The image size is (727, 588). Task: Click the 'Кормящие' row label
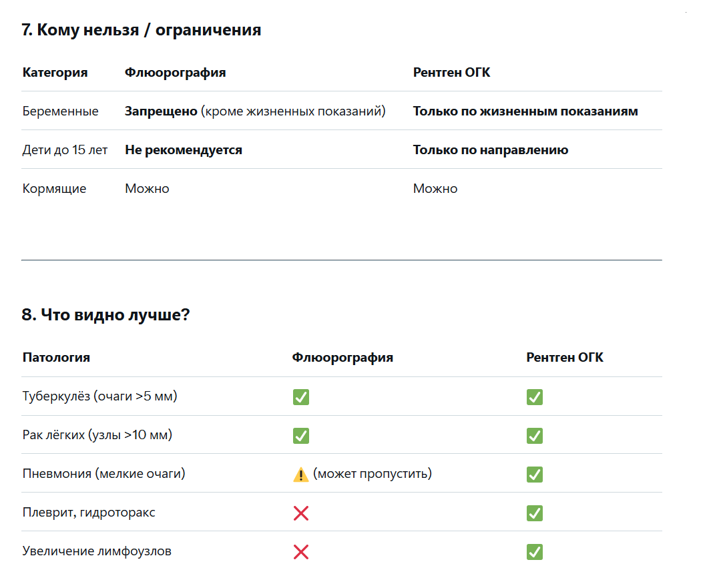54,189
